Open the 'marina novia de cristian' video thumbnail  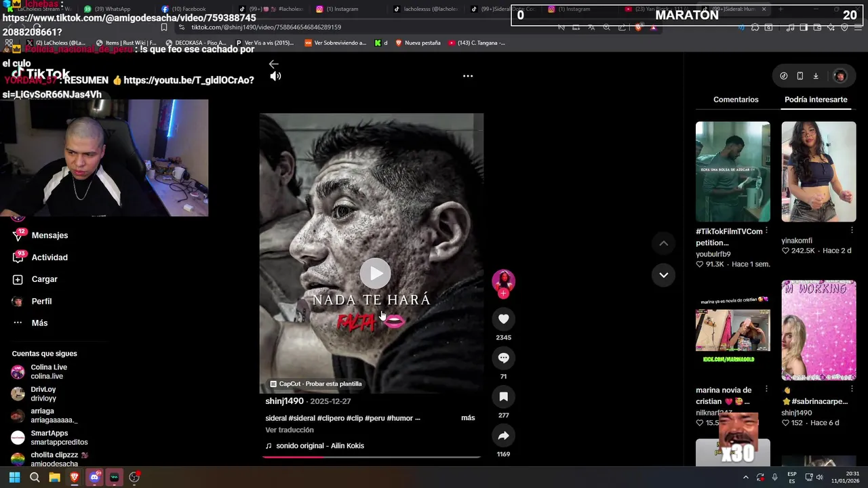point(733,330)
